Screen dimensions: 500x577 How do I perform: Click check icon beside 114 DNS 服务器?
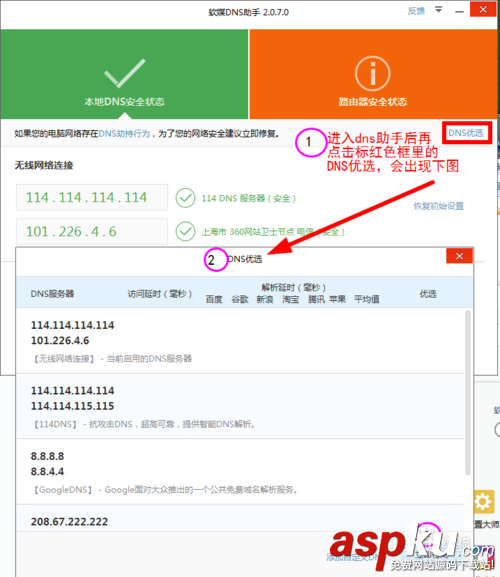[185, 198]
